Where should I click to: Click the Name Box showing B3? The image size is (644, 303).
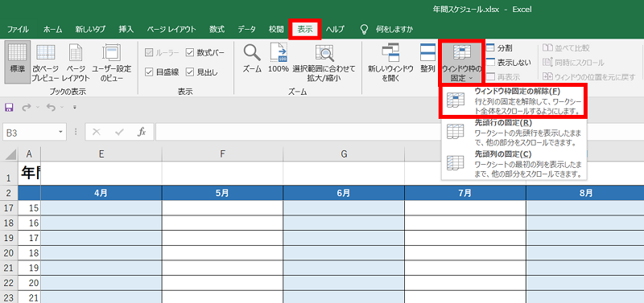point(30,133)
